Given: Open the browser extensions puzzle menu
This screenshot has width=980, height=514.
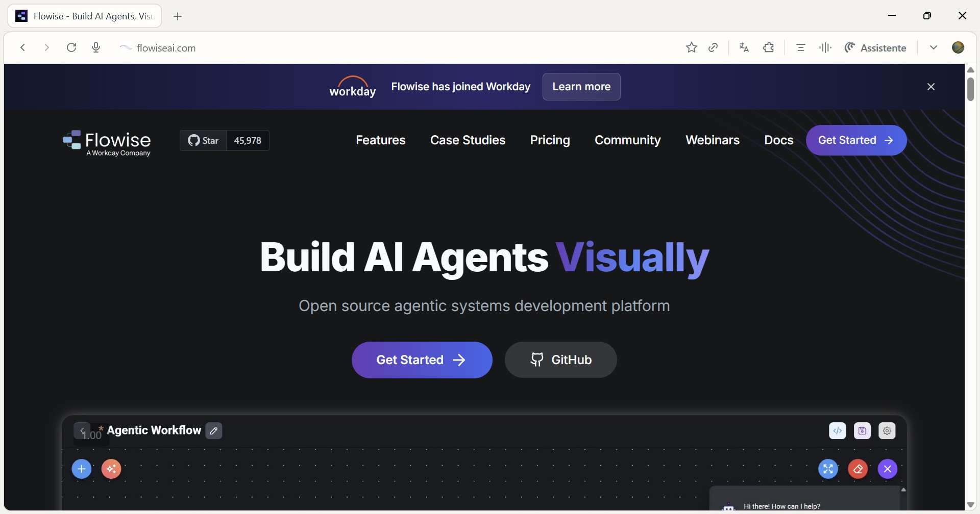Looking at the screenshot, I should click(769, 48).
